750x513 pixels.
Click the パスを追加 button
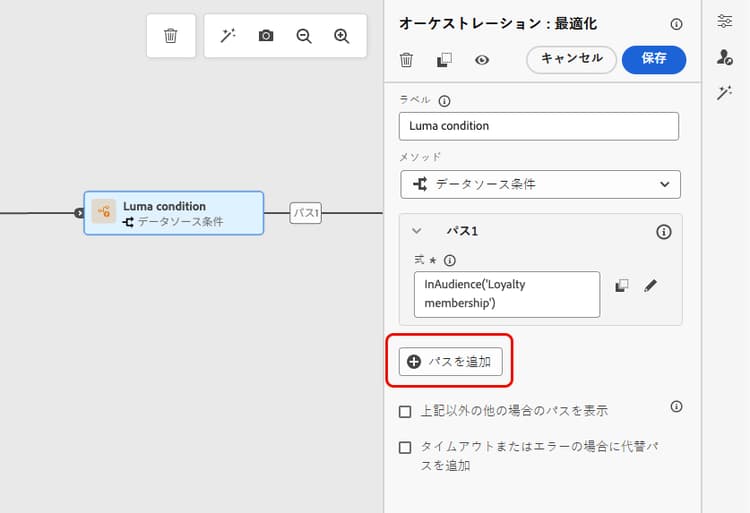tap(451, 361)
